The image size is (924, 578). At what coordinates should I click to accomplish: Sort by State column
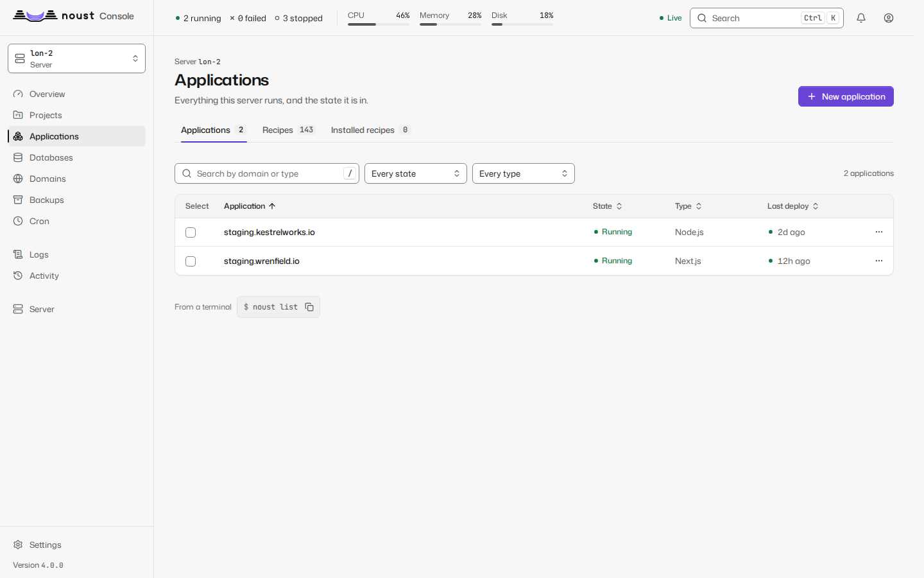[608, 206]
